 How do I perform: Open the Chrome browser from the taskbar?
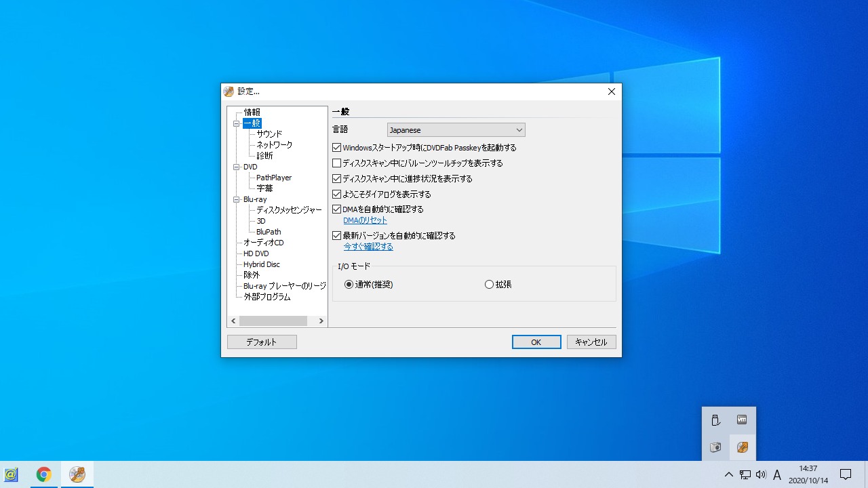[x=43, y=474]
